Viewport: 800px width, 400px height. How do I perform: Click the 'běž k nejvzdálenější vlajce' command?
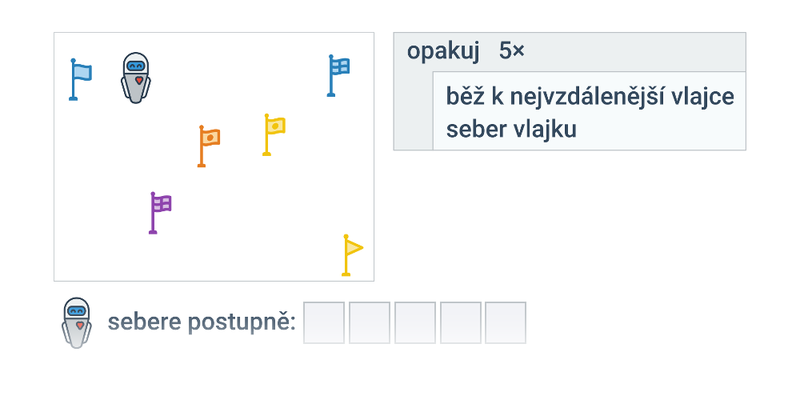(590, 96)
